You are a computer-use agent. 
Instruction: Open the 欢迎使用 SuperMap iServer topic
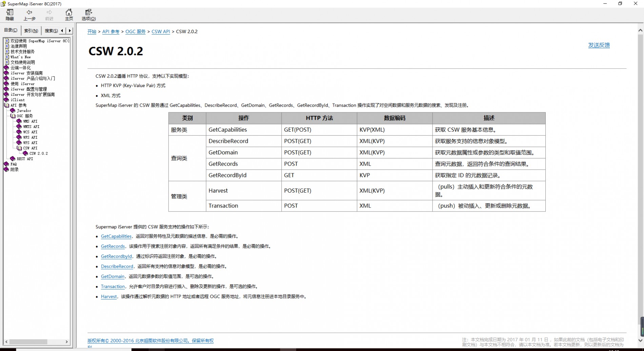40,41
